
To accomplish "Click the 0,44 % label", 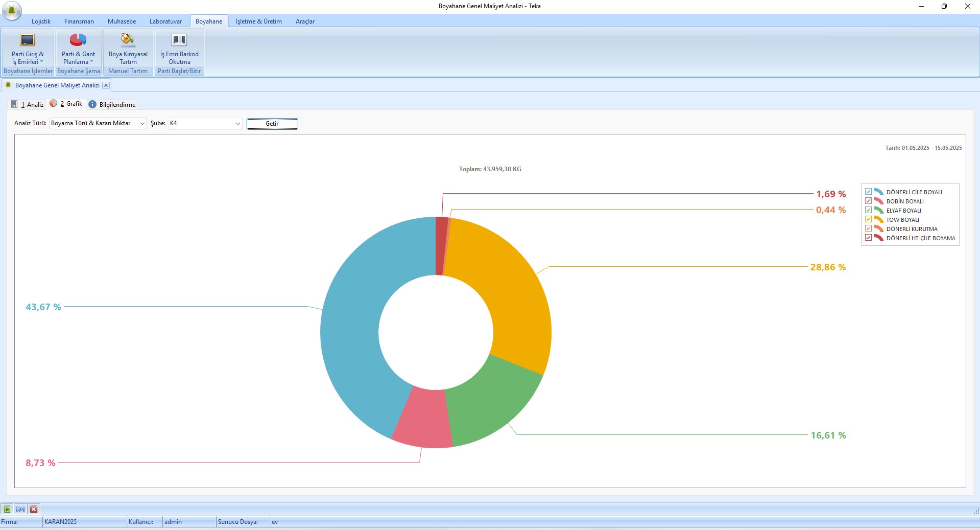I will pyautogui.click(x=831, y=210).
